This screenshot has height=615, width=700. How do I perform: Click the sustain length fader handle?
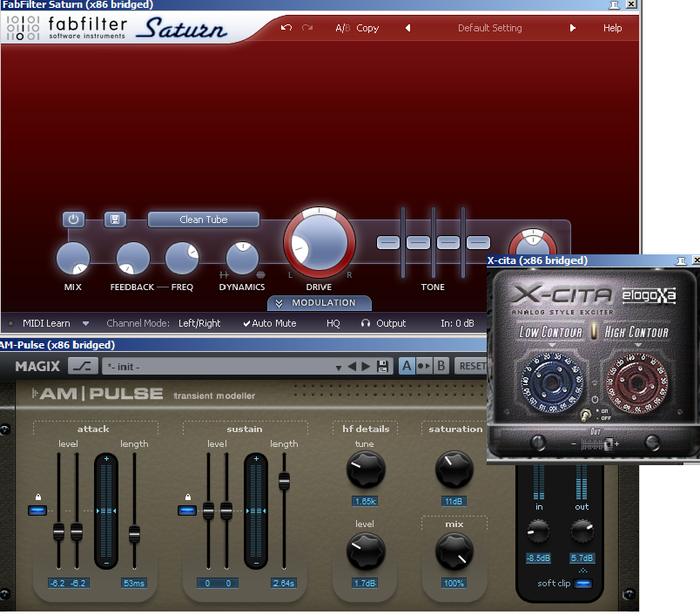(284, 482)
